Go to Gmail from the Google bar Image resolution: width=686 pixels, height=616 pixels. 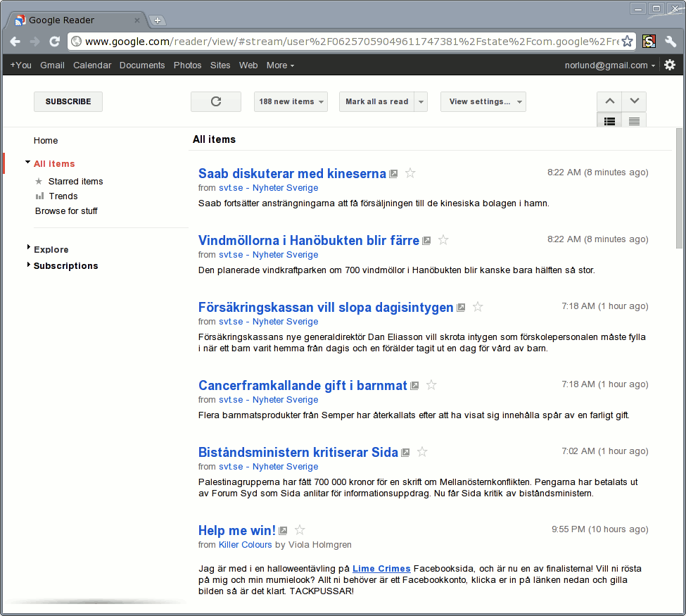tap(53, 65)
